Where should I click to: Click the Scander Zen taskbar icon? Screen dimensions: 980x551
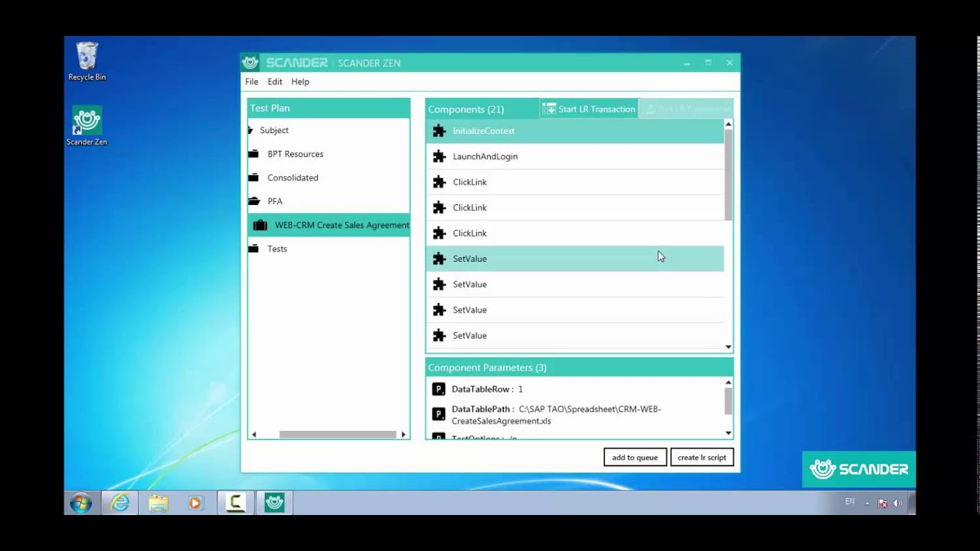[x=275, y=503]
